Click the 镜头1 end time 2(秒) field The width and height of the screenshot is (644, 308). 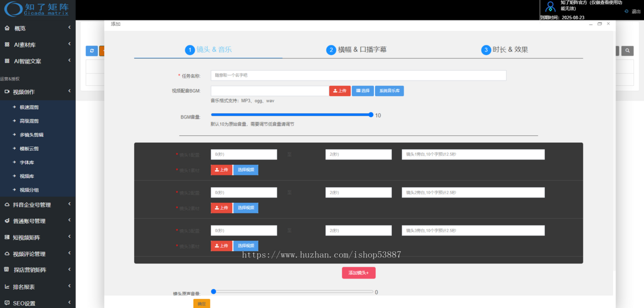(x=358, y=155)
